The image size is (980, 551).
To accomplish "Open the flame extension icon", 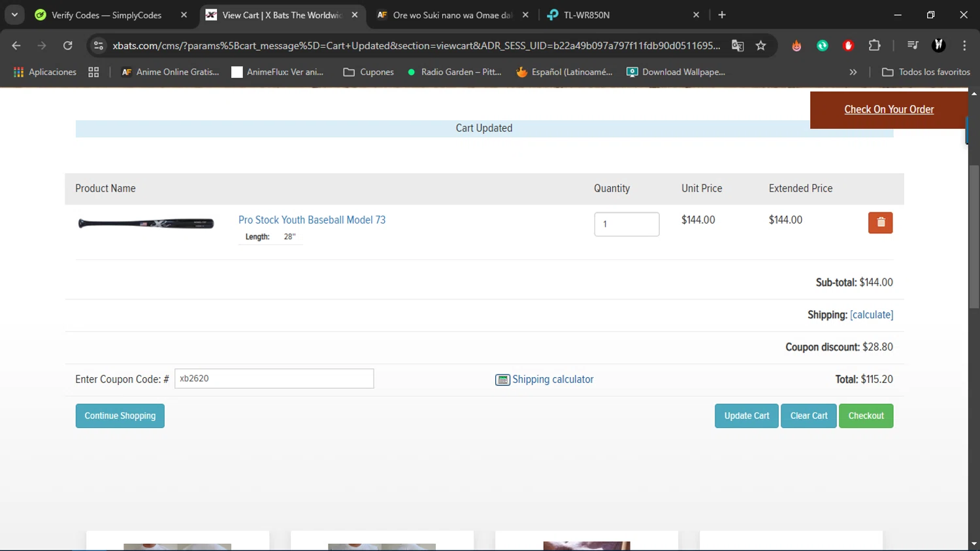I will (796, 46).
